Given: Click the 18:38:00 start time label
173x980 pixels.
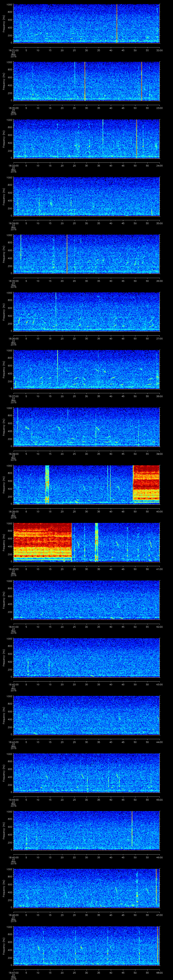Looking at the screenshot, I should 13,454.
